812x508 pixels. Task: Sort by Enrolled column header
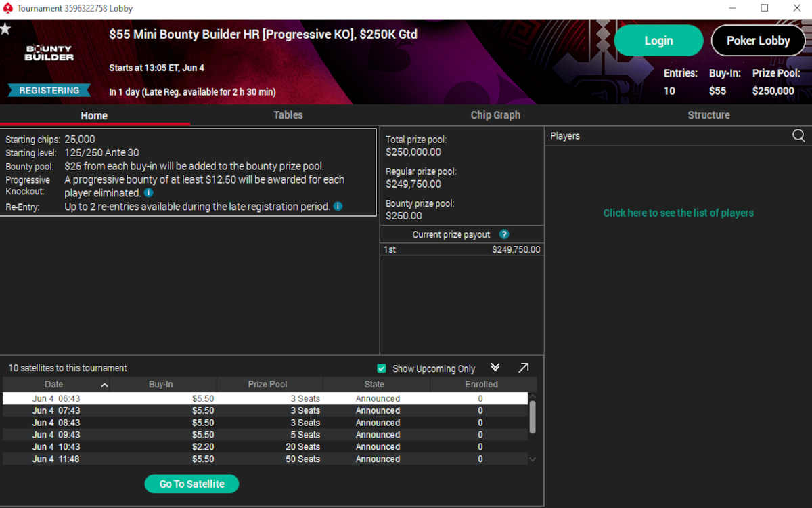pos(481,384)
